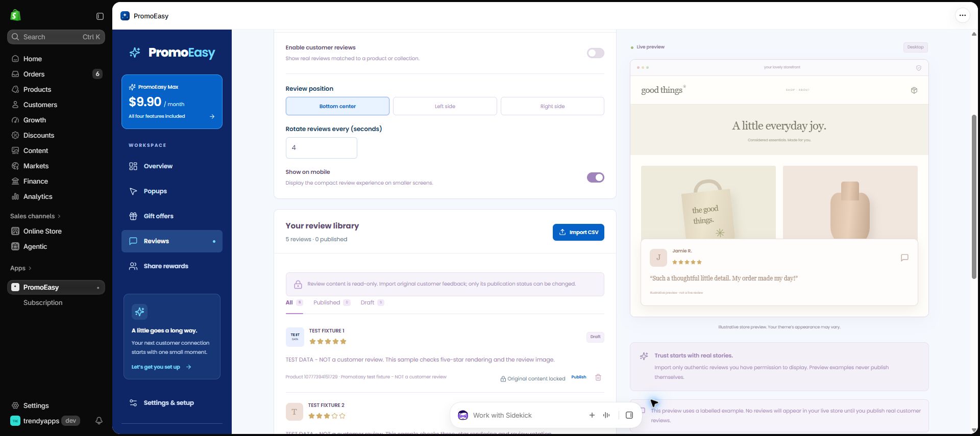Switch to the Published reviews tab
This screenshot has width=980, height=436.
(x=332, y=302)
